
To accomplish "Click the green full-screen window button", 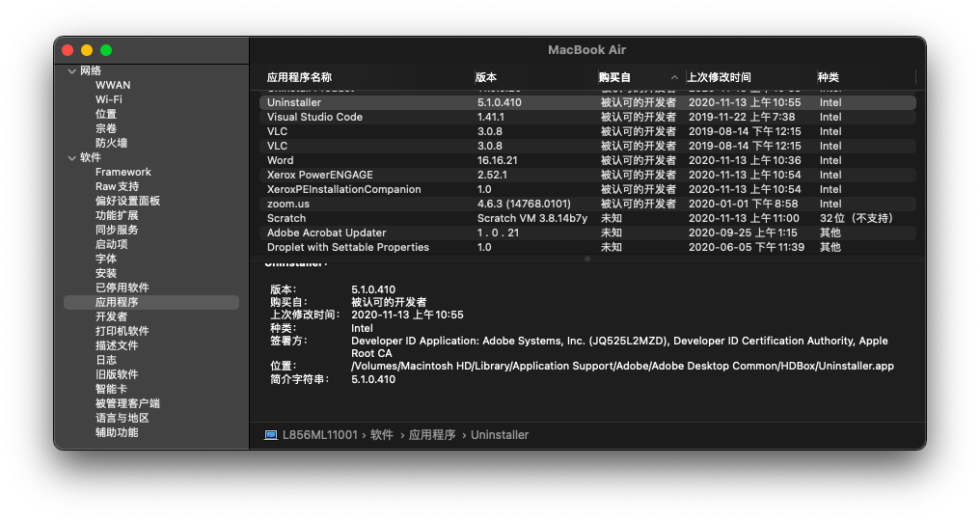I will tap(106, 50).
